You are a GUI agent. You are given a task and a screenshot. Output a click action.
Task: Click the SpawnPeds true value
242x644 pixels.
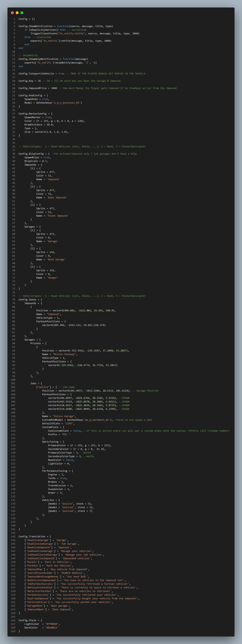click(45, 99)
